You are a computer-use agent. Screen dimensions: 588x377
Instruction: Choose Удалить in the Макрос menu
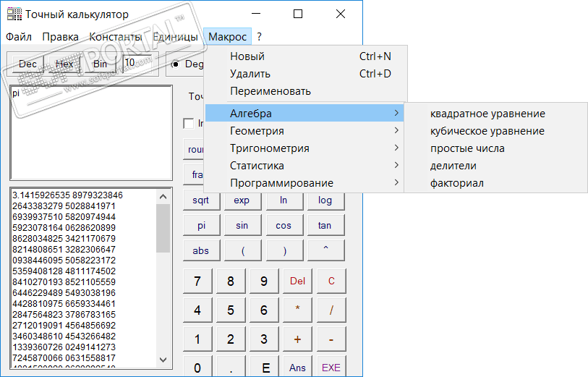[305, 74]
